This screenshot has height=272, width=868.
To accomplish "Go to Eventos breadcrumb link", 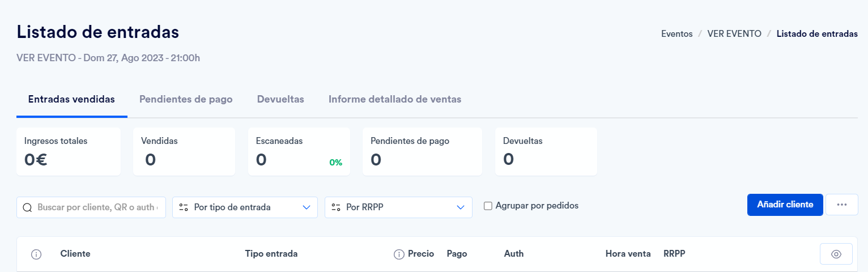I will pyautogui.click(x=677, y=34).
